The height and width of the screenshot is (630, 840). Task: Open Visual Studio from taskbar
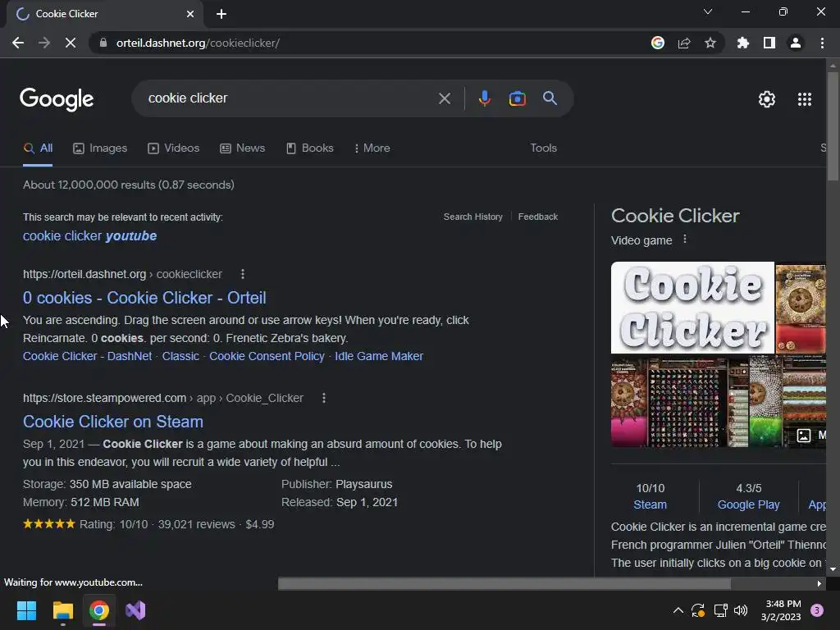point(135,610)
